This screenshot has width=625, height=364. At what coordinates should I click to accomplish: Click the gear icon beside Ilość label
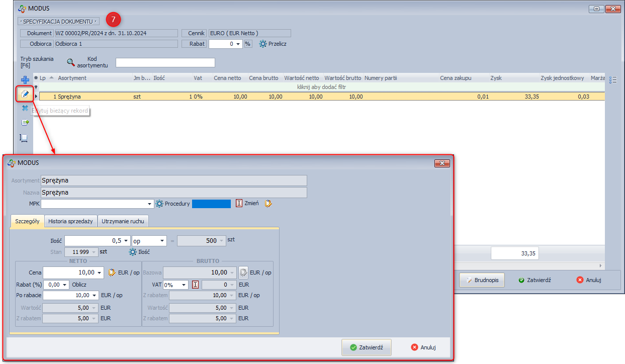[133, 252]
